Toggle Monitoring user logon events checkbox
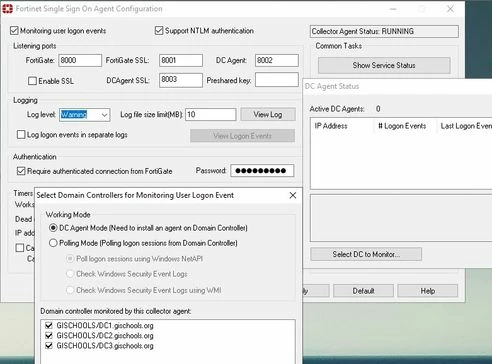This screenshot has height=364, width=492. coord(14,31)
